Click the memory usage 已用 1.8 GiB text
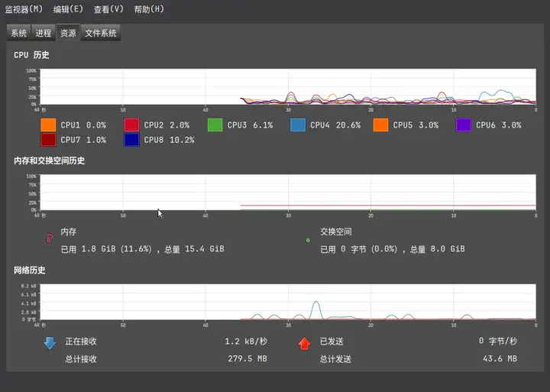Viewport: 550px width, 392px height. pyautogui.click(x=142, y=249)
